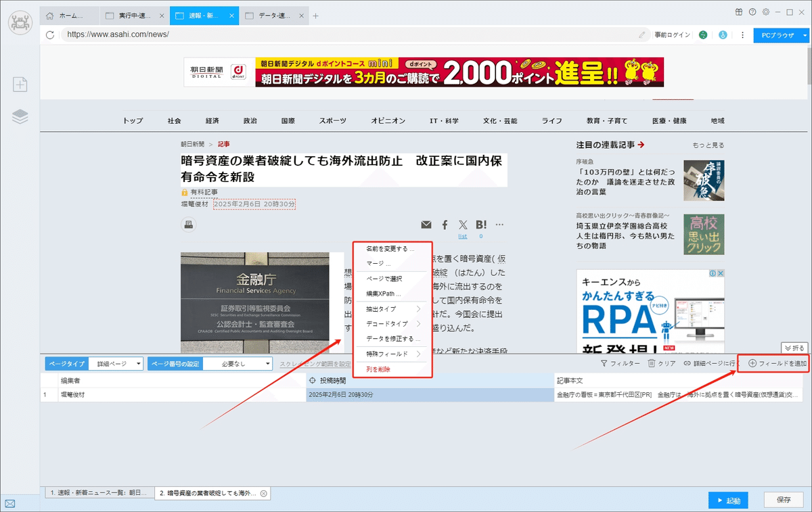Click the 記事 breadcrumb link

[224, 144]
